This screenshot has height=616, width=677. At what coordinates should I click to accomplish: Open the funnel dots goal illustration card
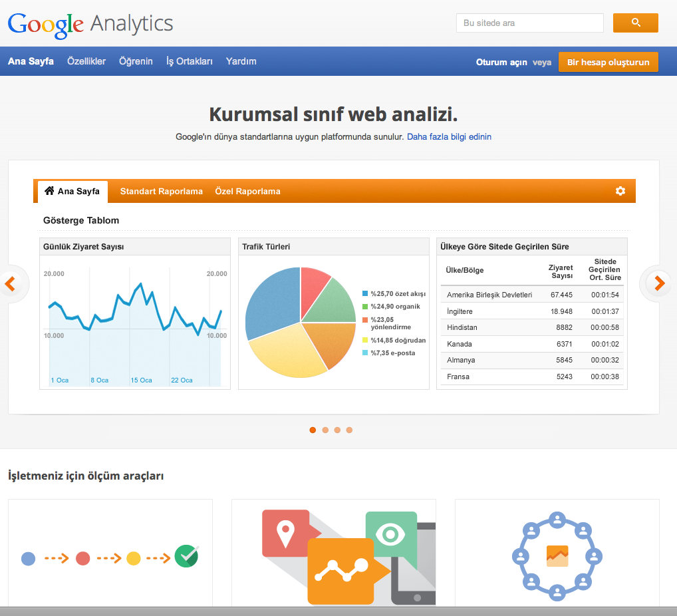[110, 553]
